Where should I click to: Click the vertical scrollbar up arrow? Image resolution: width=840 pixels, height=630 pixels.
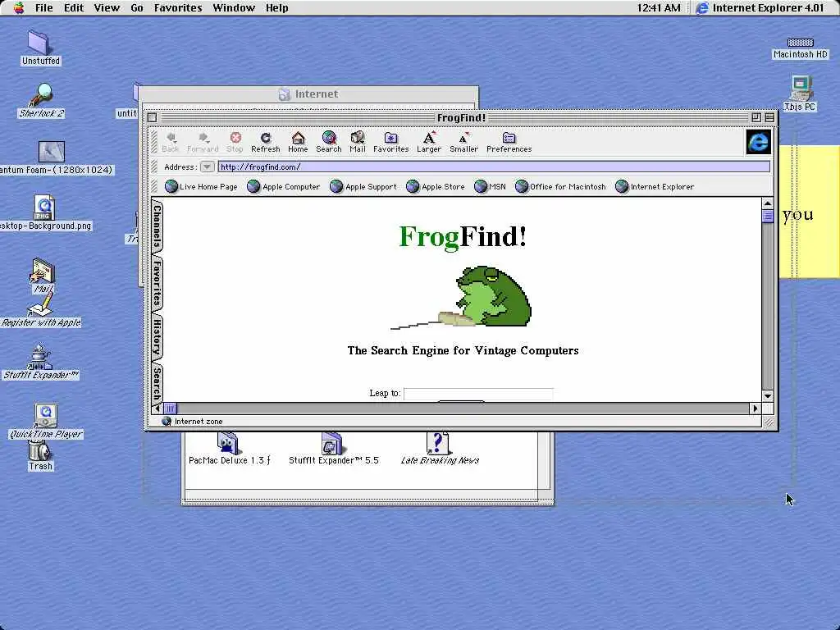coord(768,203)
